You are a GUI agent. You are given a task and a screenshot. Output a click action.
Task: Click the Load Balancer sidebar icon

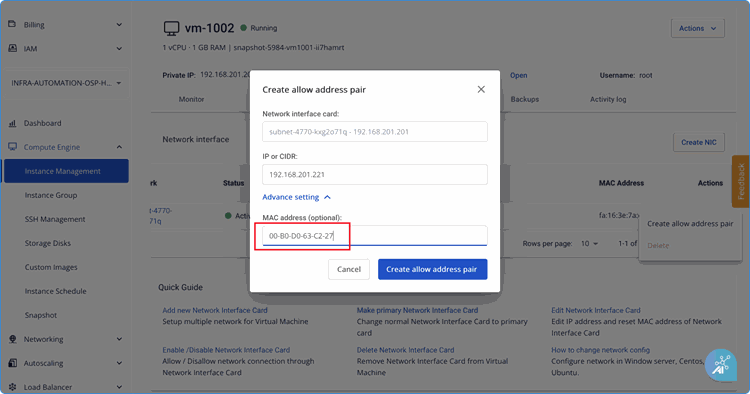click(x=12, y=387)
